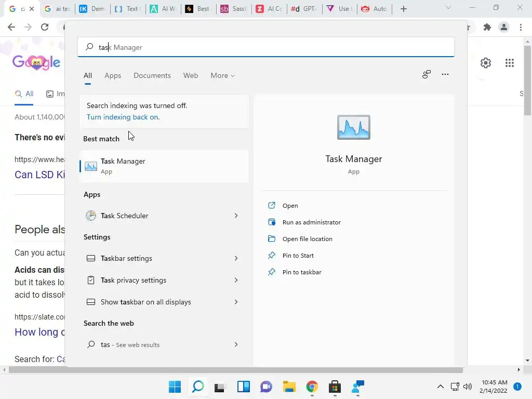Viewport: 532px width, 399px height.
Task: Open the notification badge in the tray
Action: [x=517, y=387]
